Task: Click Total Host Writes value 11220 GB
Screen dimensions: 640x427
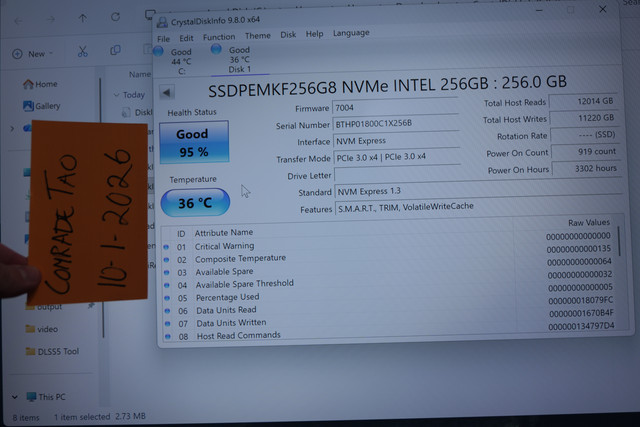Action: (584, 118)
